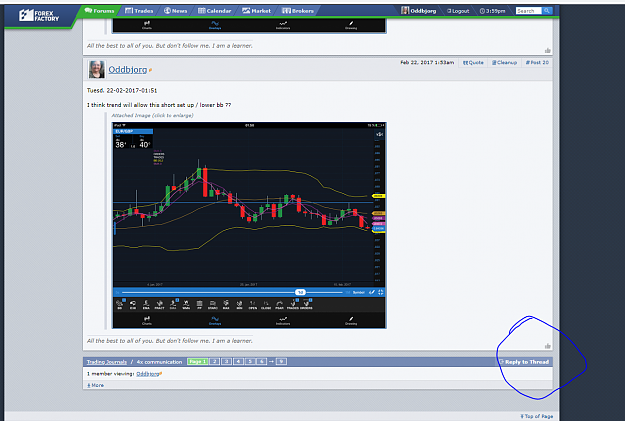Click the Quote button on post 20
625x421 pixels.
click(x=473, y=63)
